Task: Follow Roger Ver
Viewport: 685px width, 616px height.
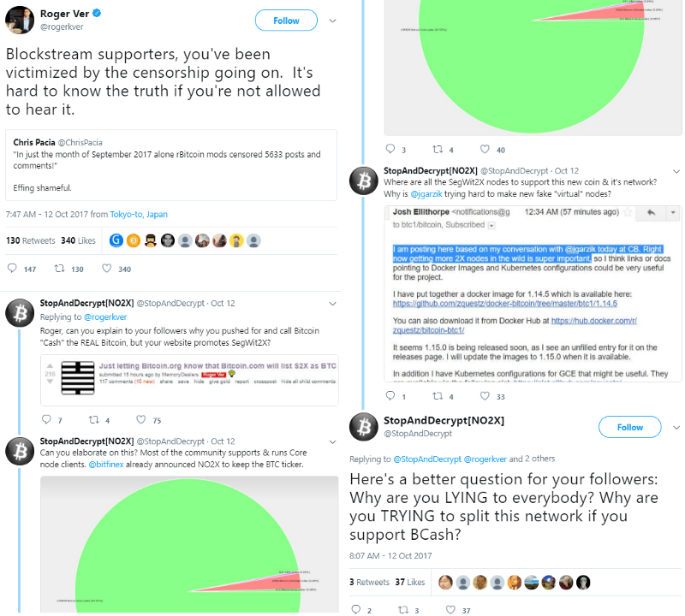Action: coord(286,21)
